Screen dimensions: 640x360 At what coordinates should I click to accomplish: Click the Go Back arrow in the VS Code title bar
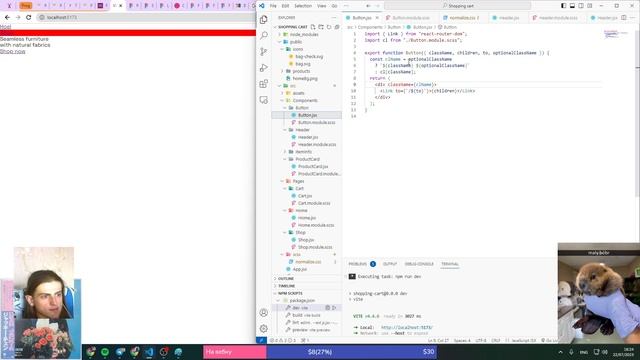[368, 6]
